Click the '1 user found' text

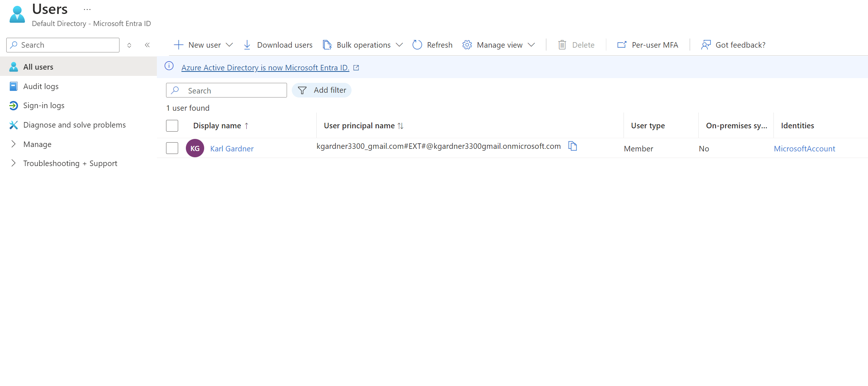188,108
